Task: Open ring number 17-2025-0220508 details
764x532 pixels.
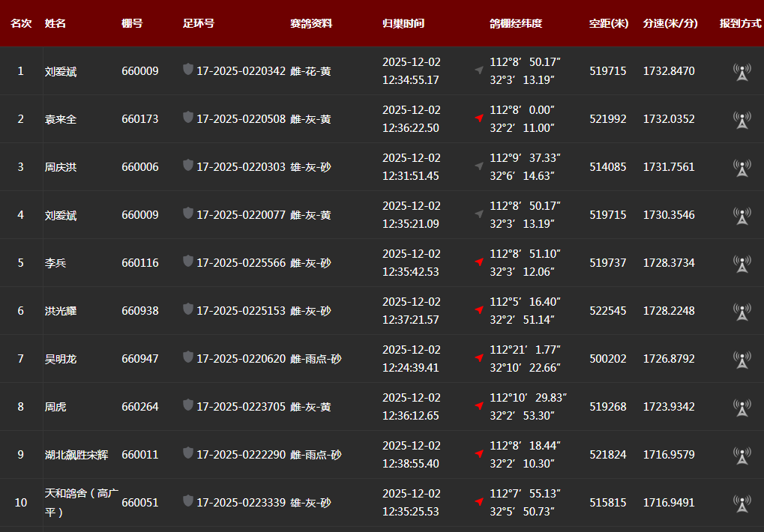Action: click(x=241, y=119)
